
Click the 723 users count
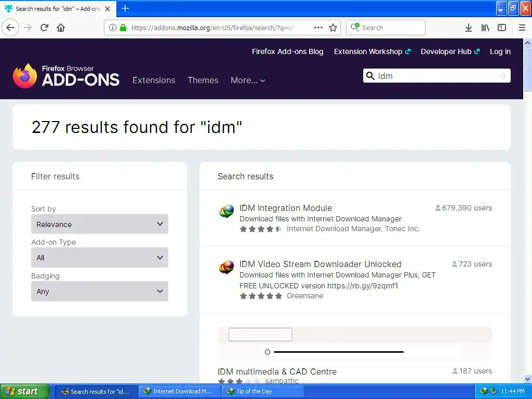(472, 264)
